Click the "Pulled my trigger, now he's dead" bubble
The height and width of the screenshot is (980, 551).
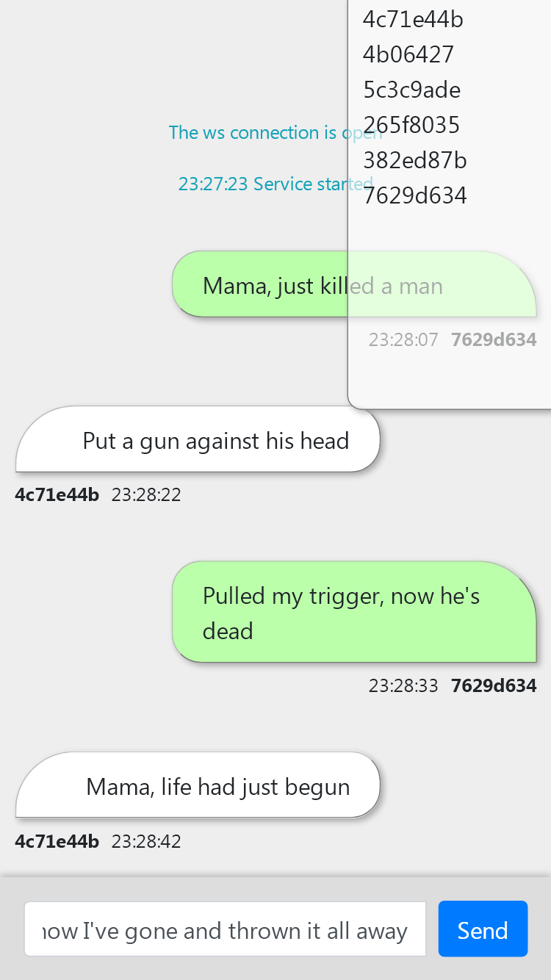(354, 612)
